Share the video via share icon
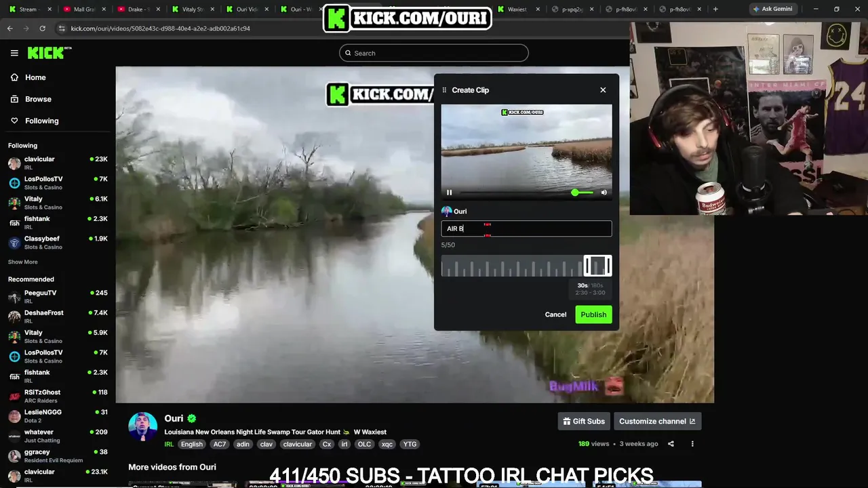 click(x=671, y=444)
